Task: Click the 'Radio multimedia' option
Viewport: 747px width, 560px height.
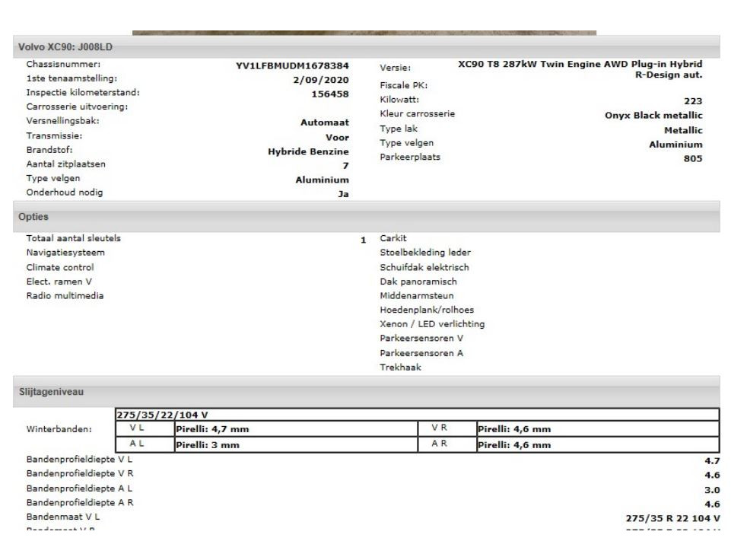Action: [65, 295]
